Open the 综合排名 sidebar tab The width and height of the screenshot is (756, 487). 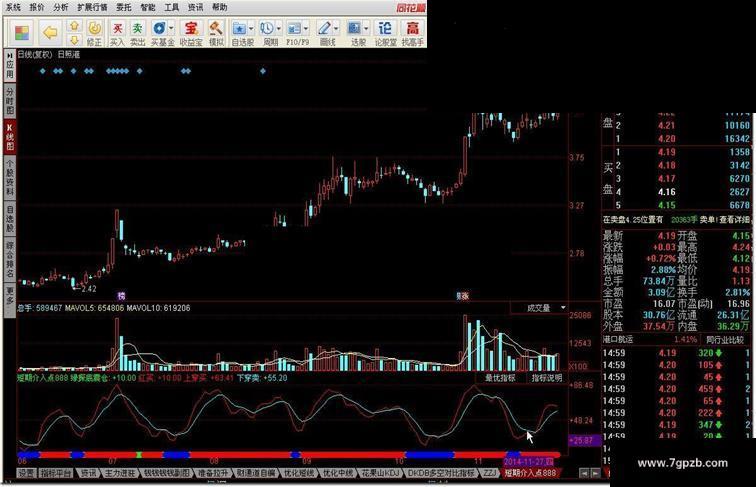[10, 259]
